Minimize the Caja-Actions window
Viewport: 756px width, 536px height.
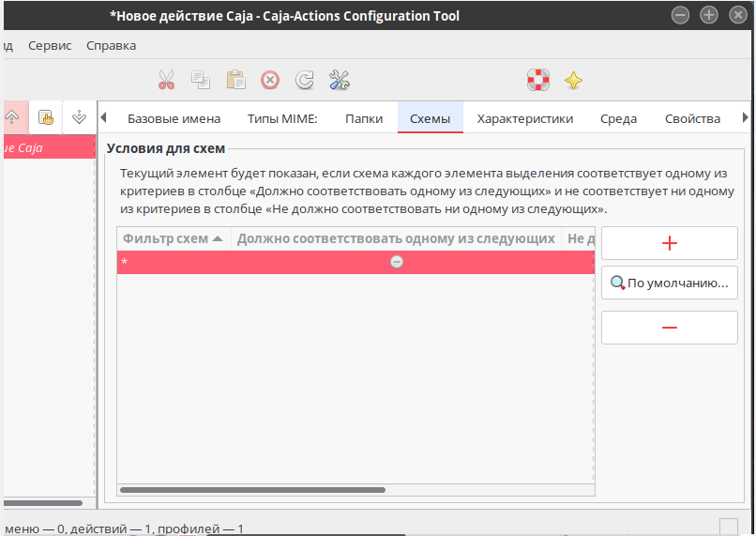coord(680,15)
